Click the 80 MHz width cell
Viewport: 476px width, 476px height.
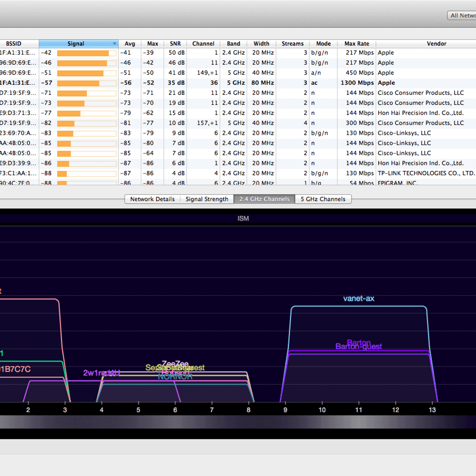coord(262,83)
